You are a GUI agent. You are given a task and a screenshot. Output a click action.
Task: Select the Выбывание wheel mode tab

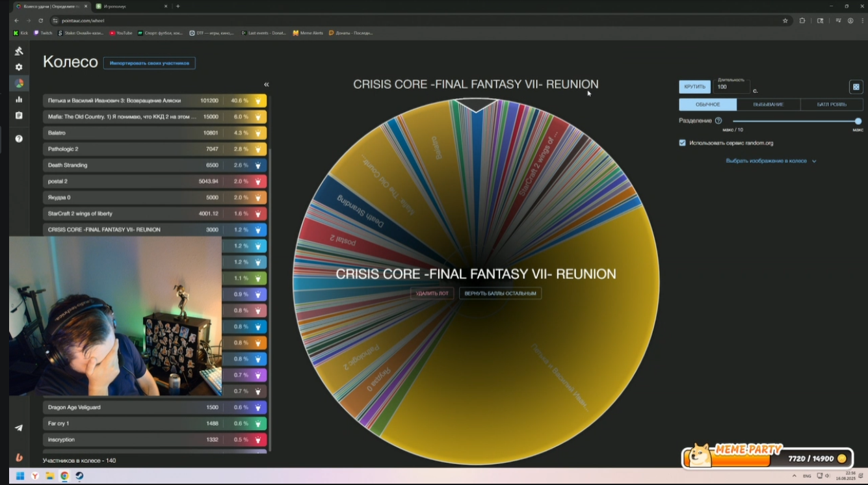point(768,105)
